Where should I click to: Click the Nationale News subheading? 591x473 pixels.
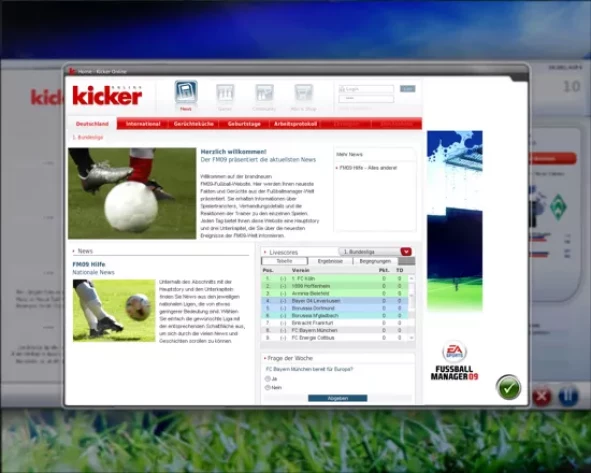(x=93, y=272)
